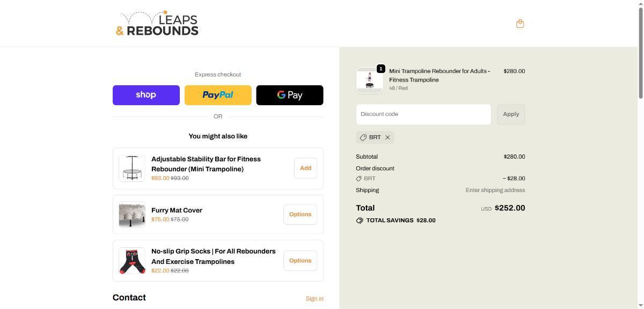644x309 pixels.
Task: Pay with Shop Pay express checkout
Action: [x=146, y=95]
